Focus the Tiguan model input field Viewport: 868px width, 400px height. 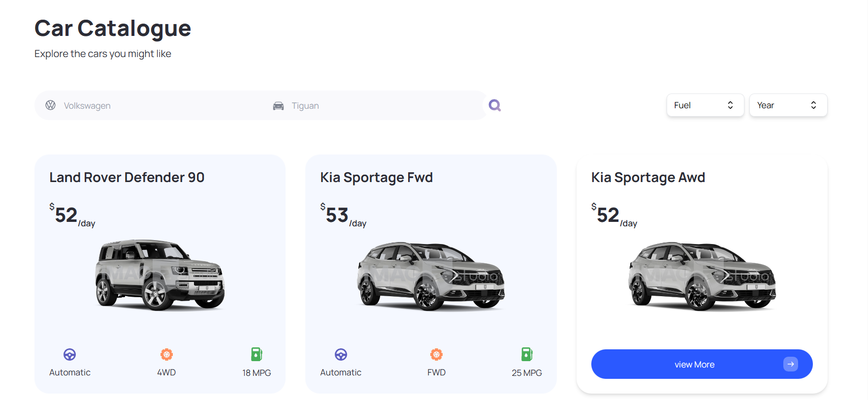384,106
